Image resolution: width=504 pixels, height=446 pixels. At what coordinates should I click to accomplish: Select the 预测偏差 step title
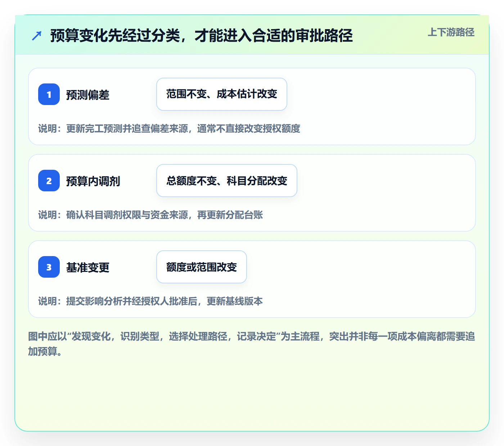click(88, 95)
